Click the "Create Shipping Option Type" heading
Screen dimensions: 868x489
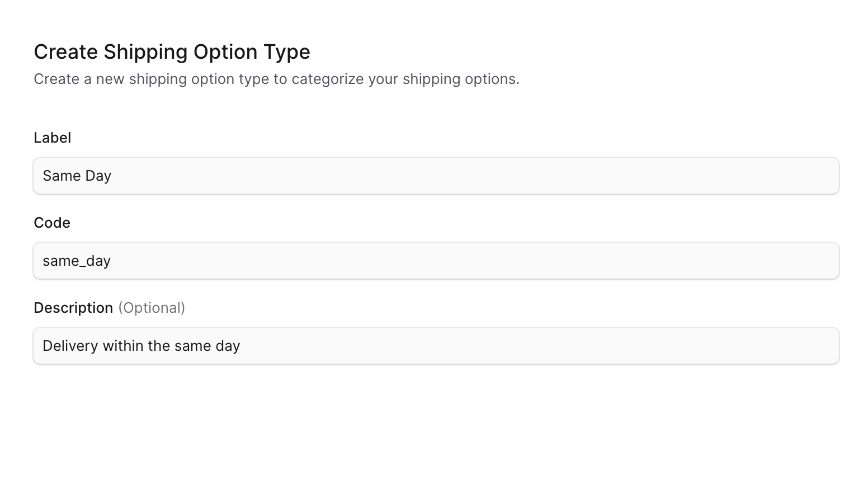tap(172, 51)
